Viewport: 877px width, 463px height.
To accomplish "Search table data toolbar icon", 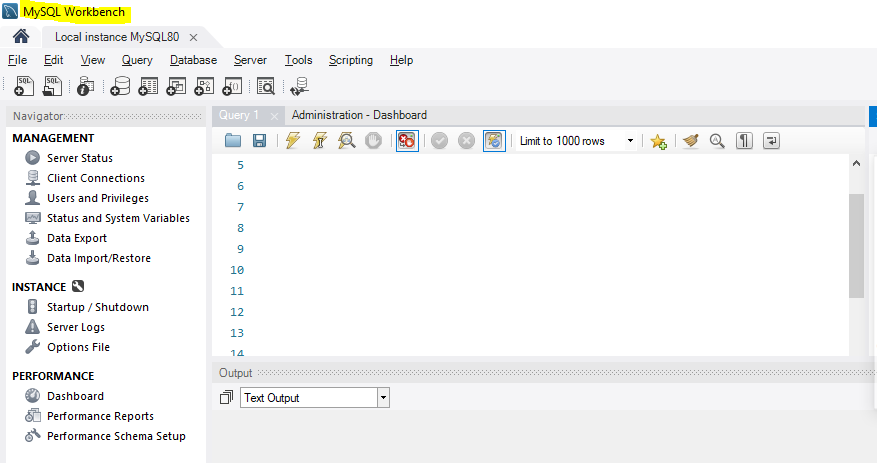I will 266,86.
